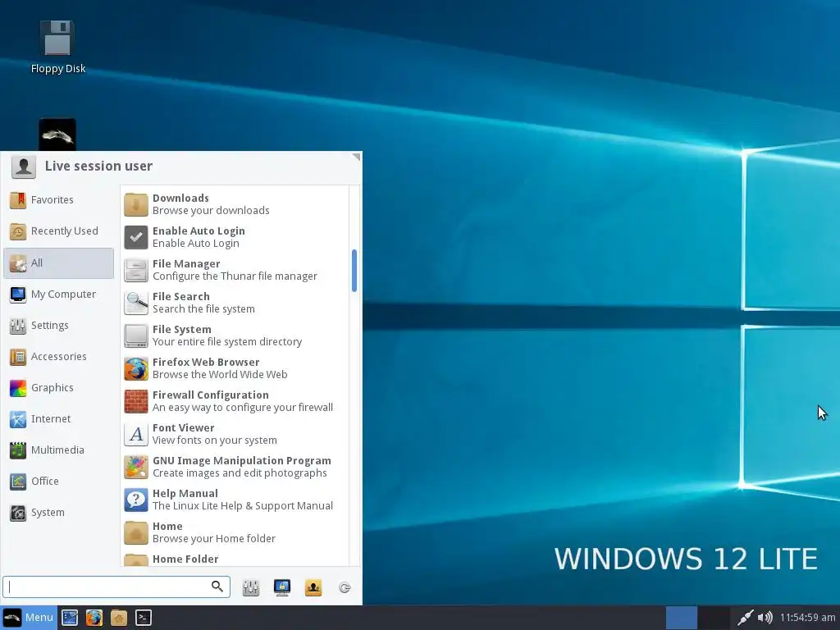The height and width of the screenshot is (630, 840).
Task: Open the Help Manual icon
Action: click(136, 500)
